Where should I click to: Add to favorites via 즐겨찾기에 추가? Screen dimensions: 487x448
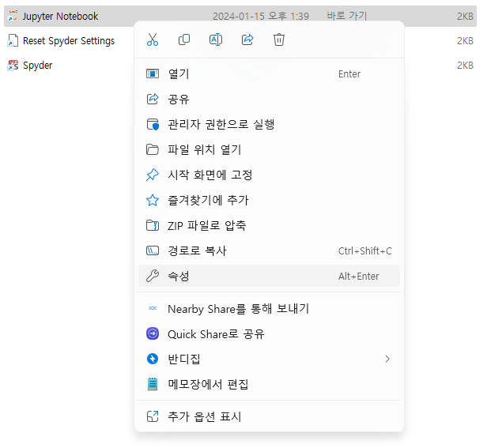pos(269,200)
